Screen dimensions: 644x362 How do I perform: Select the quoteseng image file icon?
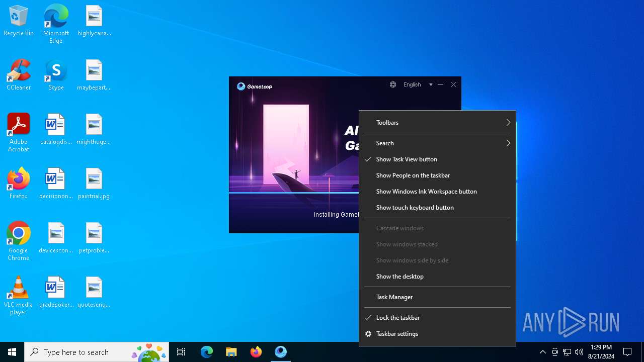(x=94, y=293)
